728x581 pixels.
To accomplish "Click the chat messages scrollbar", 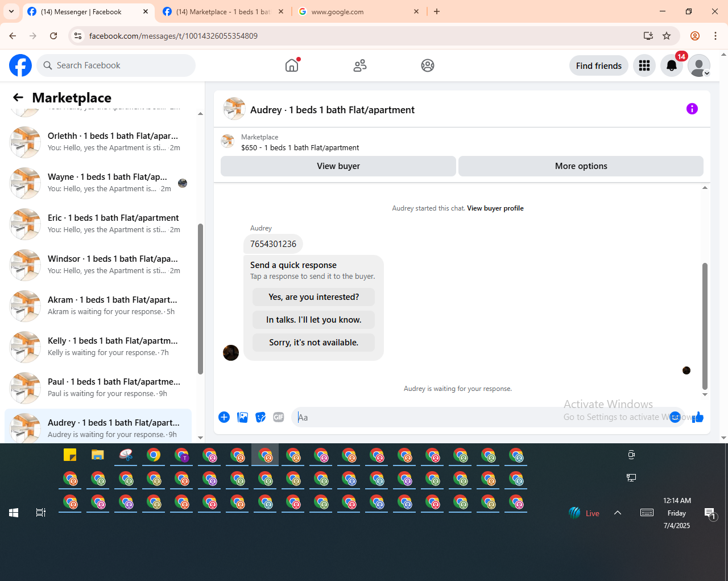I will (705, 325).
